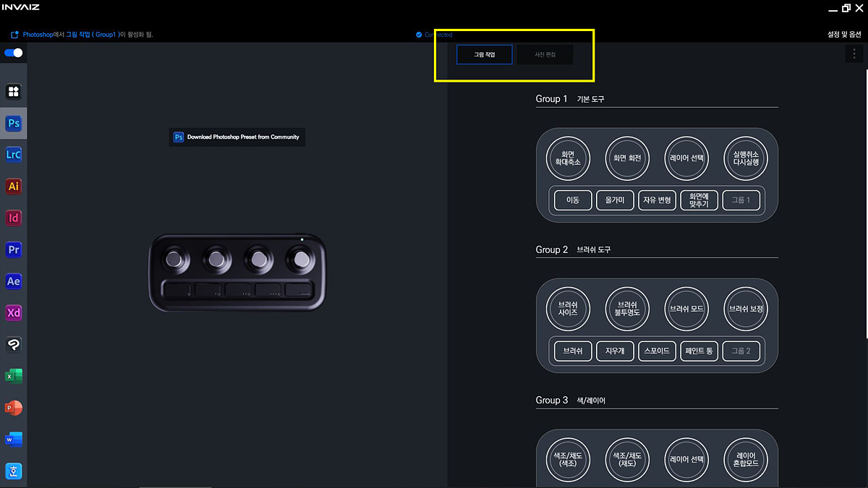Click the INVAIZ device image

[236, 273]
